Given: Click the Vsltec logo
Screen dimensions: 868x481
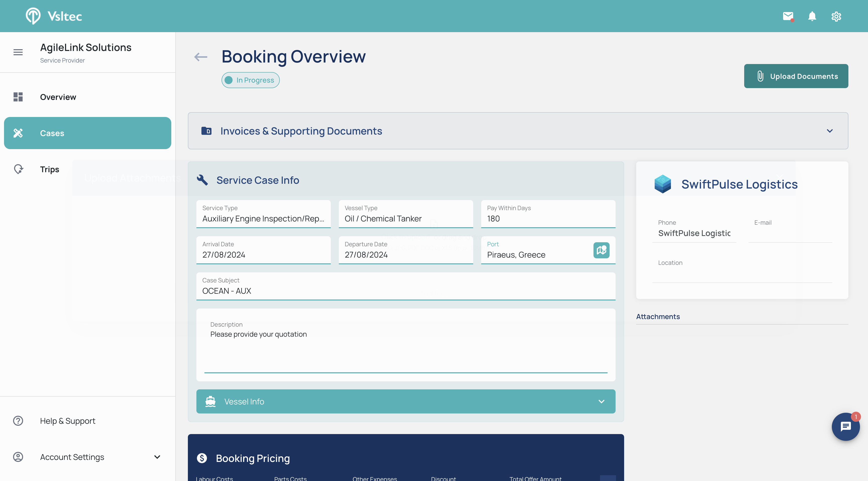Looking at the screenshot, I should pyautogui.click(x=54, y=16).
